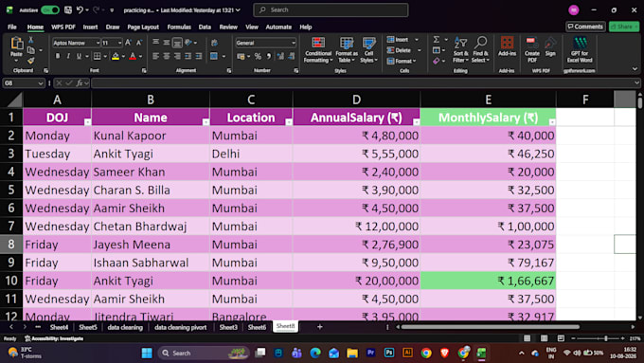Click the Undo arrow in title bar

pos(80,9)
